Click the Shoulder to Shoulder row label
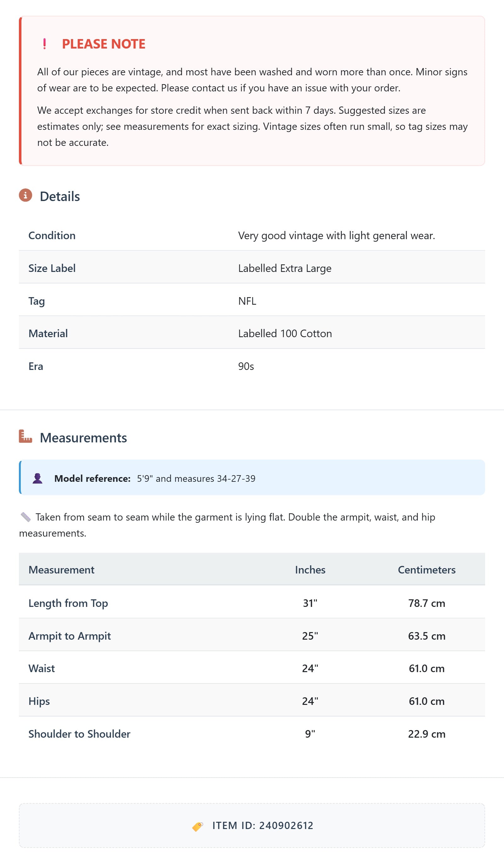This screenshot has height=864, width=504. [79, 734]
